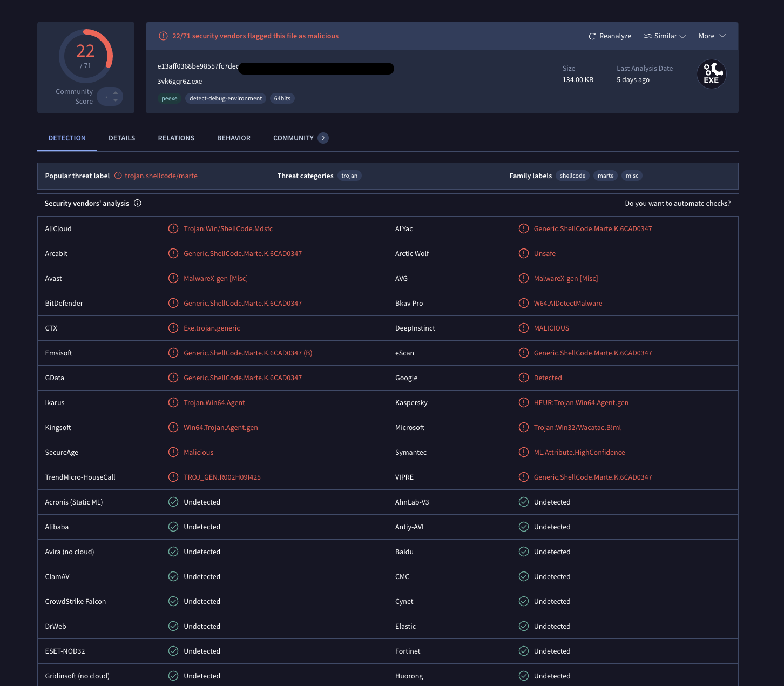The width and height of the screenshot is (784, 686).
Task: View the Behavior tab
Action: coord(234,138)
